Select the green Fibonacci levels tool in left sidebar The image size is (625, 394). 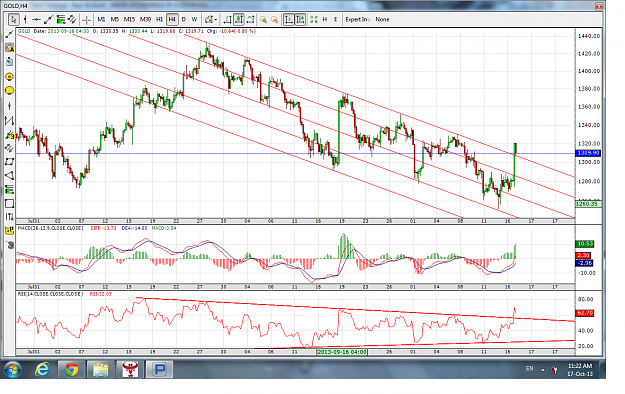[x=10, y=189]
